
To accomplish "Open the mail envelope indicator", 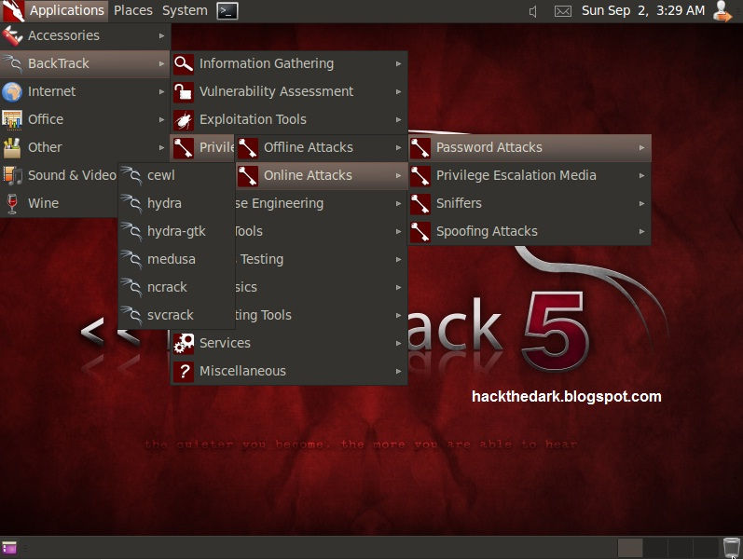I will (562, 11).
